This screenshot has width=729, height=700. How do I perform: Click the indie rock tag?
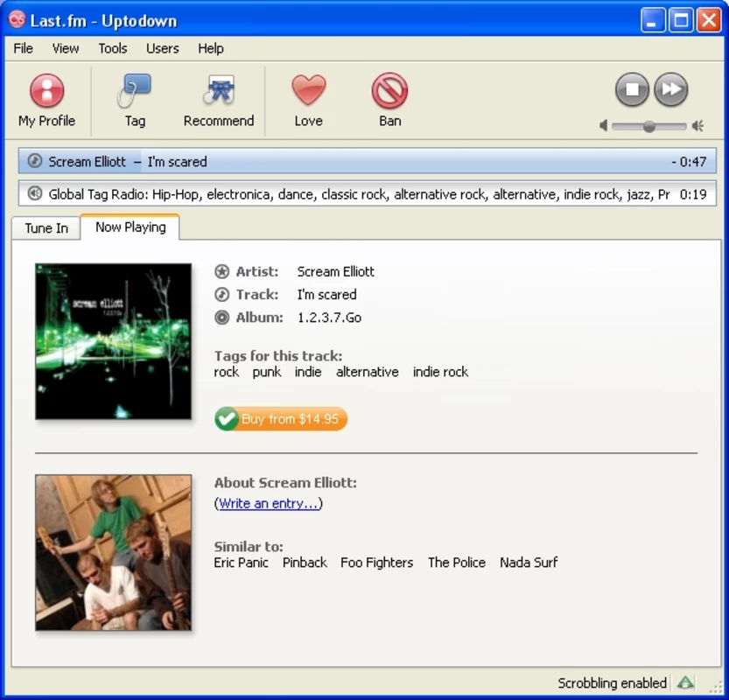pyautogui.click(x=441, y=372)
